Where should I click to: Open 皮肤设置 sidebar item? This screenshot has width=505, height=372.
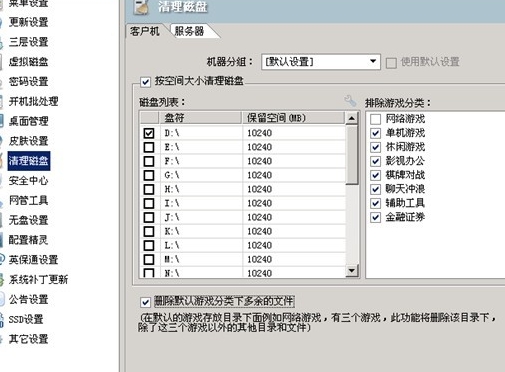[28, 141]
